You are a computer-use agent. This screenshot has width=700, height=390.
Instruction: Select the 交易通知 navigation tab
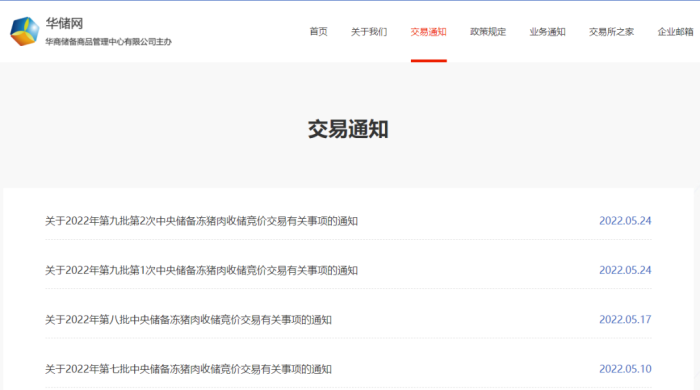(429, 32)
